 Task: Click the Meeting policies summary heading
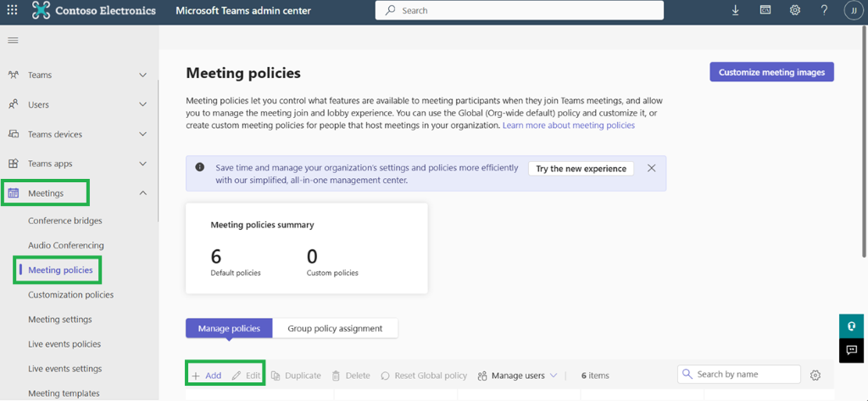(x=263, y=225)
